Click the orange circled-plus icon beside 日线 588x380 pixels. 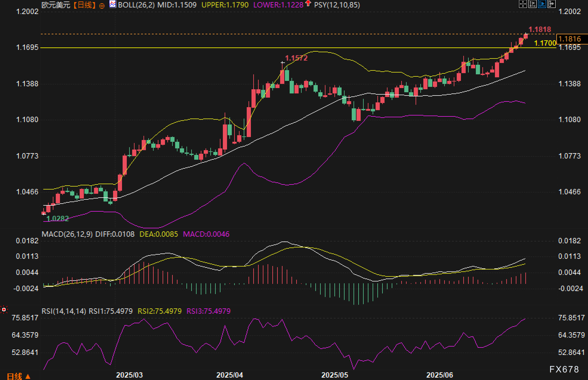[102, 6]
